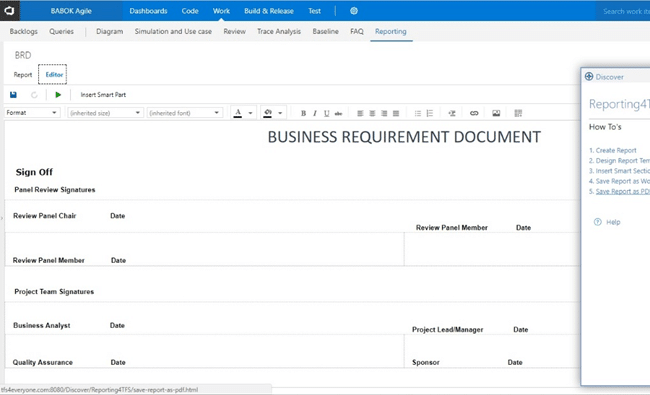Click the Help question mark icon
This screenshot has width=650, height=395.
click(x=597, y=222)
